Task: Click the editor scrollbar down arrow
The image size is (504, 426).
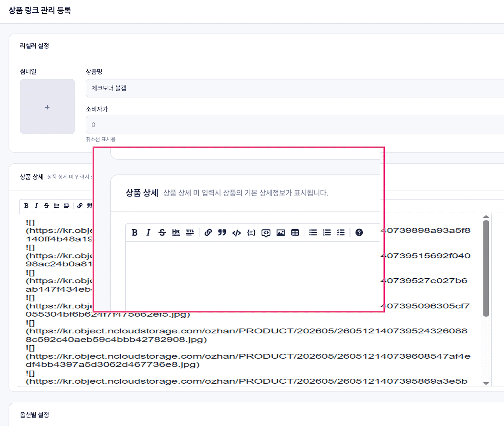Action: 486,383
